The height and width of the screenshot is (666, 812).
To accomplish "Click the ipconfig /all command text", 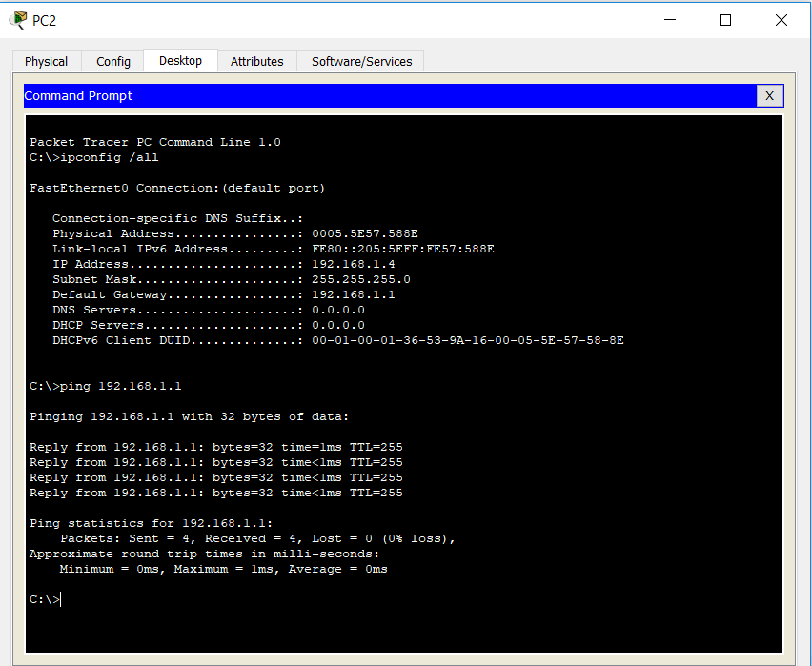I will pyautogui.click(x=111, y=156).
